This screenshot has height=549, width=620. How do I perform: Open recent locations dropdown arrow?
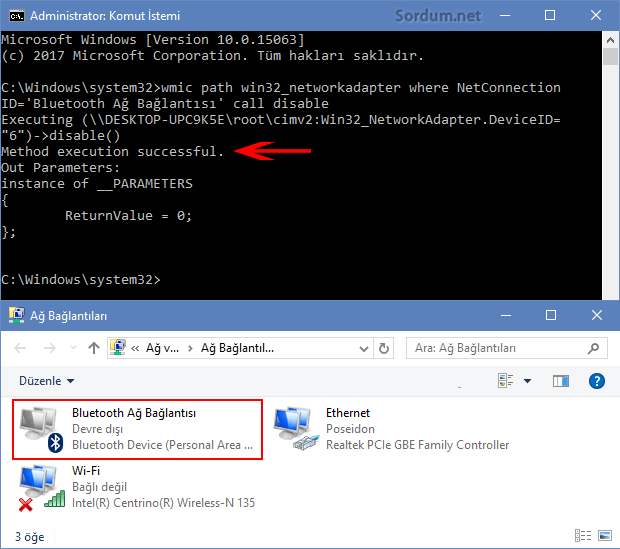point(73,348)
